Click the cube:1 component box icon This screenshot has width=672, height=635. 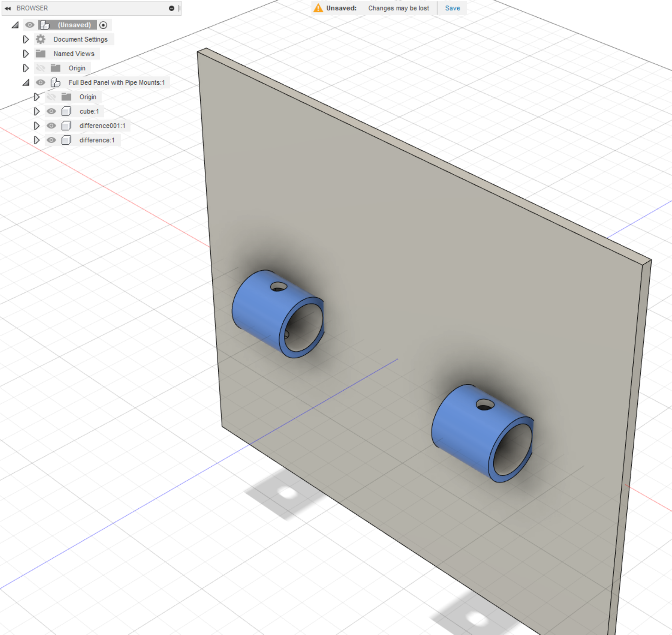pyautogui.click(x=66, y=111)
